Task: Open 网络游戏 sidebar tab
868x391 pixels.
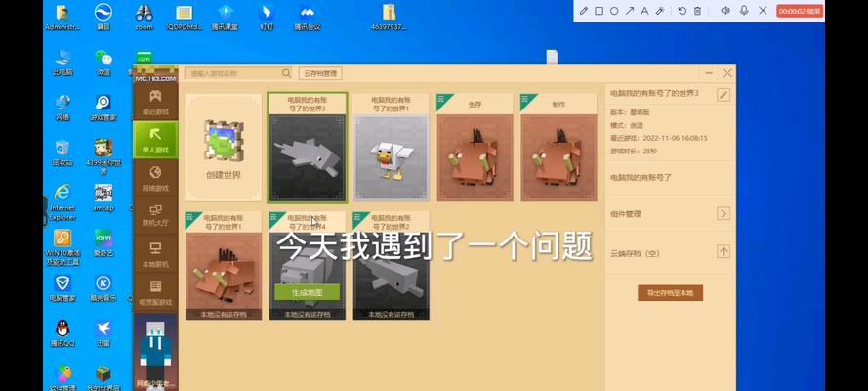Action: click(155, 178)
